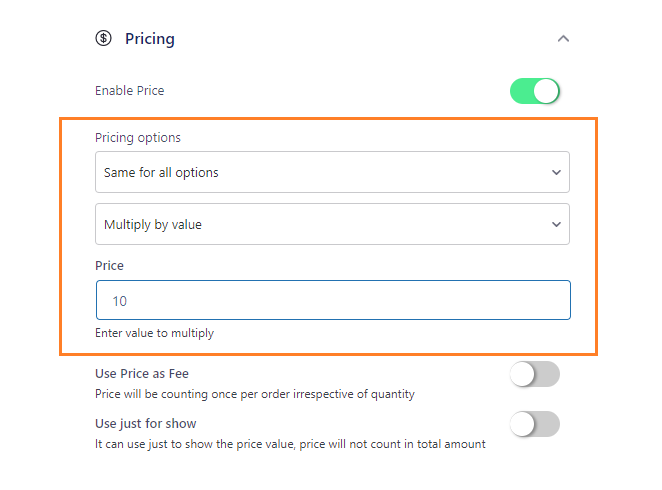
Task: Disable the Enable Price toggle
Action: pos(535,91)
